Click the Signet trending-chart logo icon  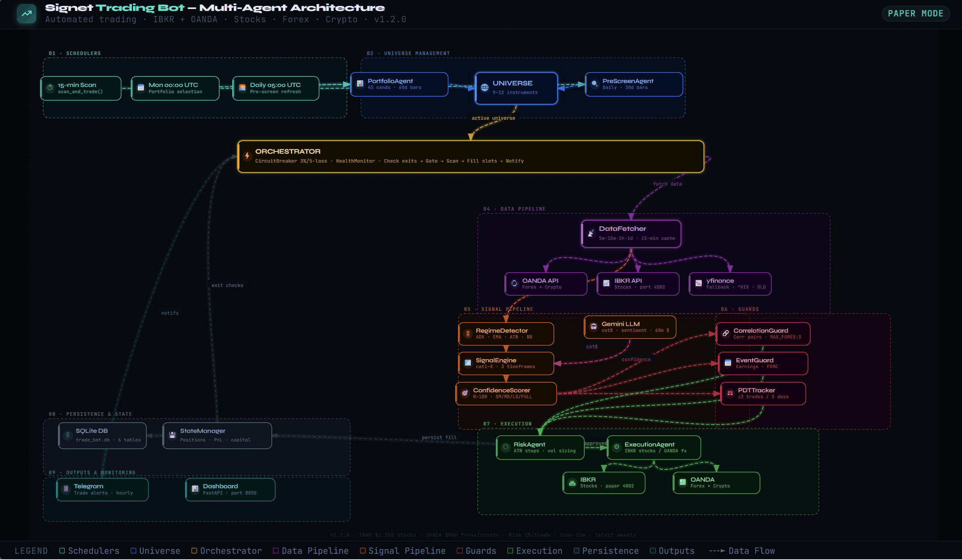(26, 13)
